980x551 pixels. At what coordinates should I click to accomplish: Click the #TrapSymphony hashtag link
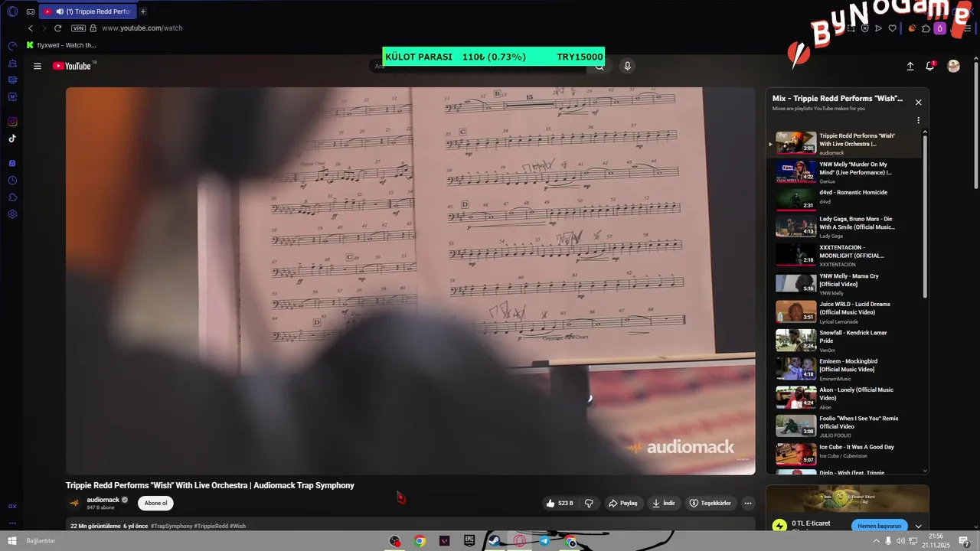click(171, 527)
